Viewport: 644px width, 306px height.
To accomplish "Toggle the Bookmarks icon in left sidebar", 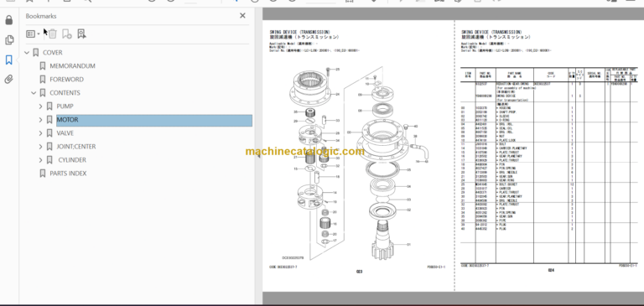I will (9, 60).
